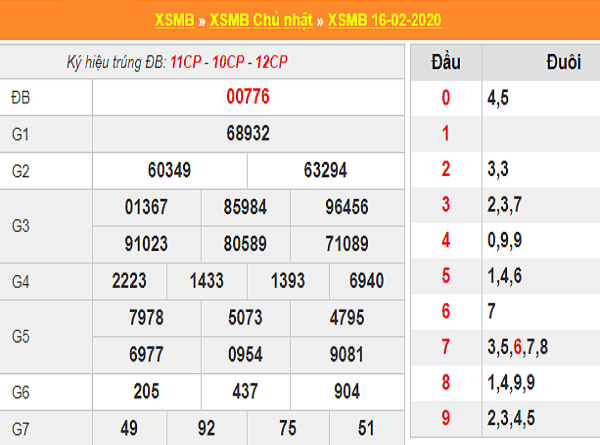Select G5 number 9081
Viewport: 600px width, 445px height.
click(x=347, y=354)
